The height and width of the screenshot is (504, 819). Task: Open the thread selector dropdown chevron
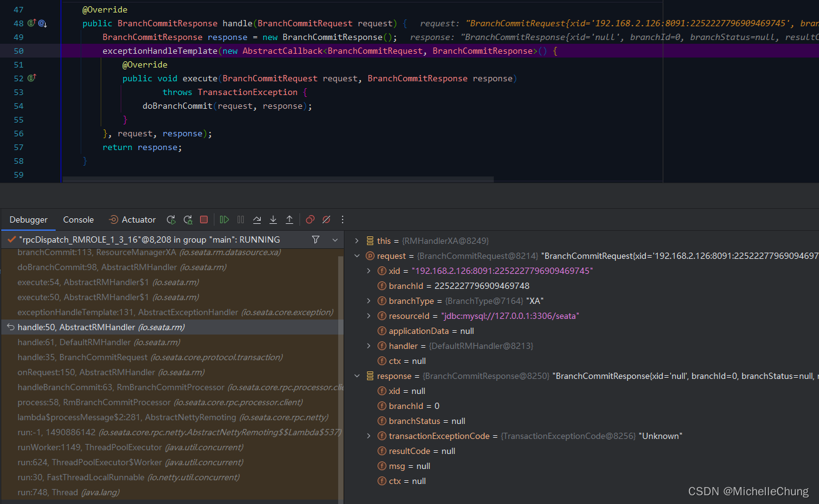pyautogui.click(x=335, y=239)
